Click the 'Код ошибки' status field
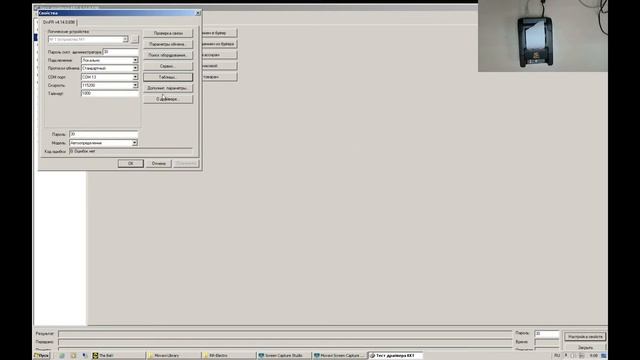The image size is (640, 360). pyautogui.click(x=131, y=151)
